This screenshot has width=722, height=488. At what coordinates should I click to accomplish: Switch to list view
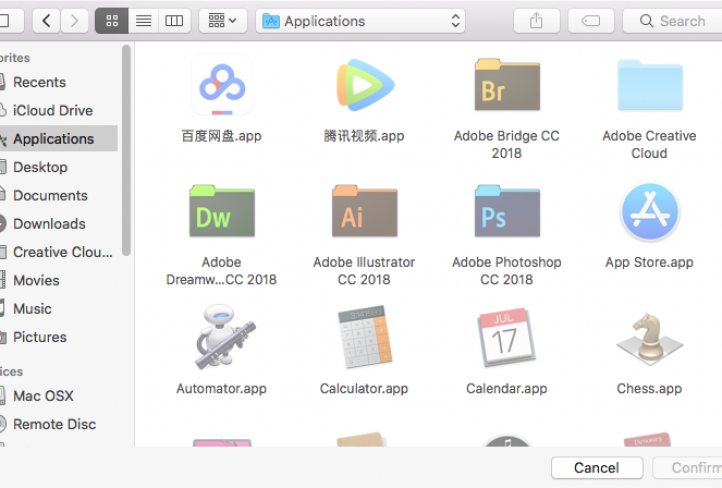pyautogui.click(x=144, y=21)
